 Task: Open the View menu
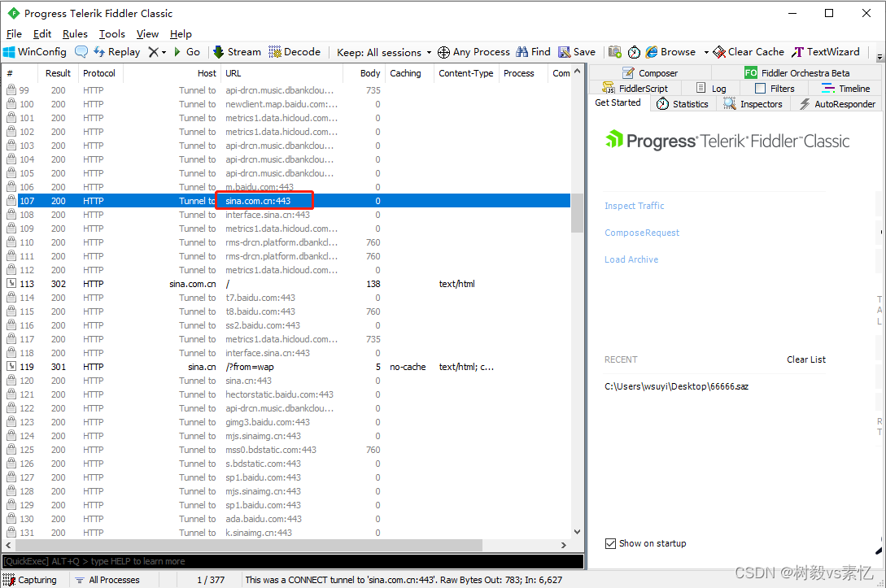click(147, 34)
